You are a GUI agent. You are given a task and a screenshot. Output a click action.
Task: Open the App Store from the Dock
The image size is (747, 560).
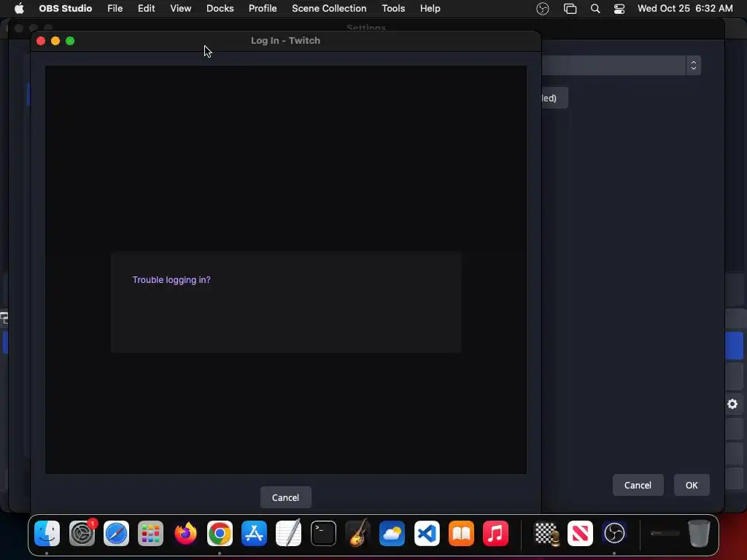[255, 533]
